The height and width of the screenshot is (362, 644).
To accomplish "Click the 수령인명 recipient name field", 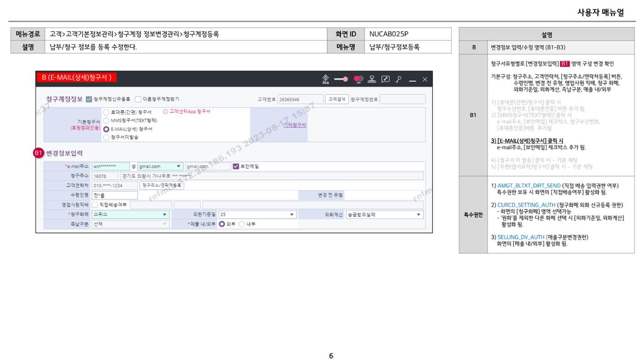I will click(x=115, y=195).
